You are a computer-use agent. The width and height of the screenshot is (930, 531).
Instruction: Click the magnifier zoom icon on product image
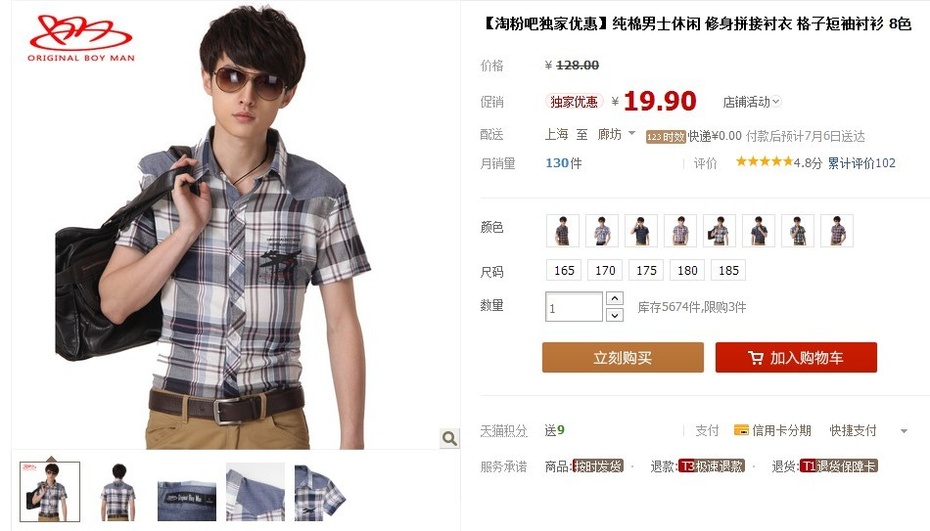point(450,438)
